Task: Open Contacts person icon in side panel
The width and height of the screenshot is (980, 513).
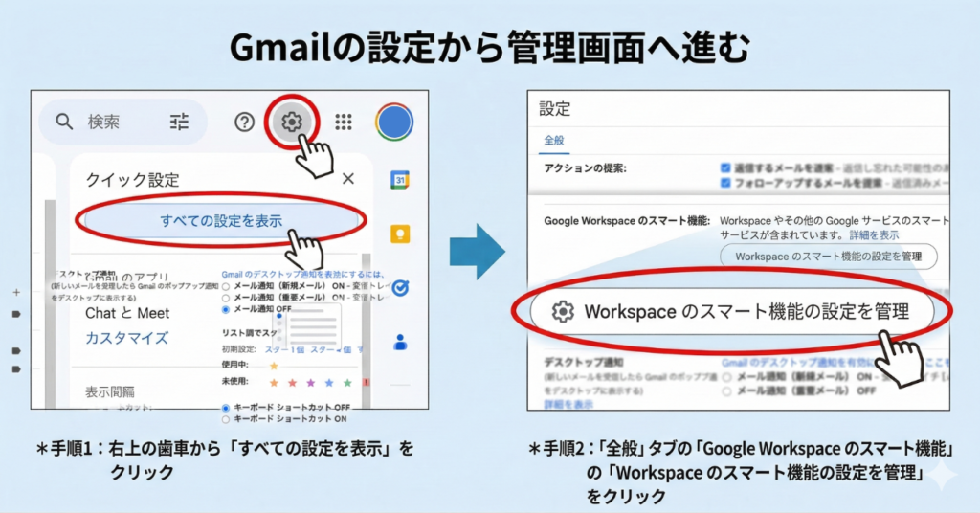Action: 400,342
